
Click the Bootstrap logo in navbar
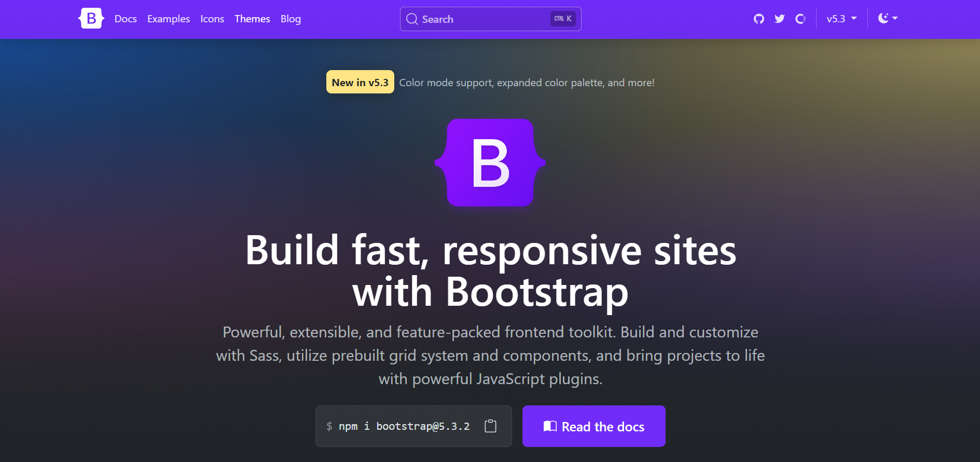coord(91,19)
